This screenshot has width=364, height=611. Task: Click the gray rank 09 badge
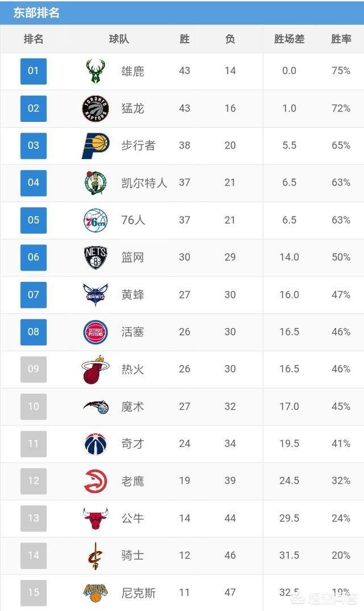34,369
